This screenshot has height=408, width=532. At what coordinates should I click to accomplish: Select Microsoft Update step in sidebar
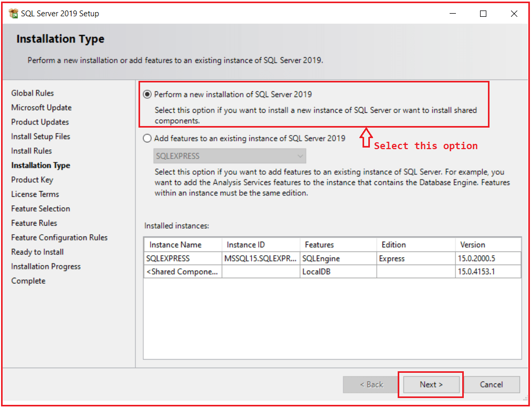pyautogui.click(x=41, y=108)
